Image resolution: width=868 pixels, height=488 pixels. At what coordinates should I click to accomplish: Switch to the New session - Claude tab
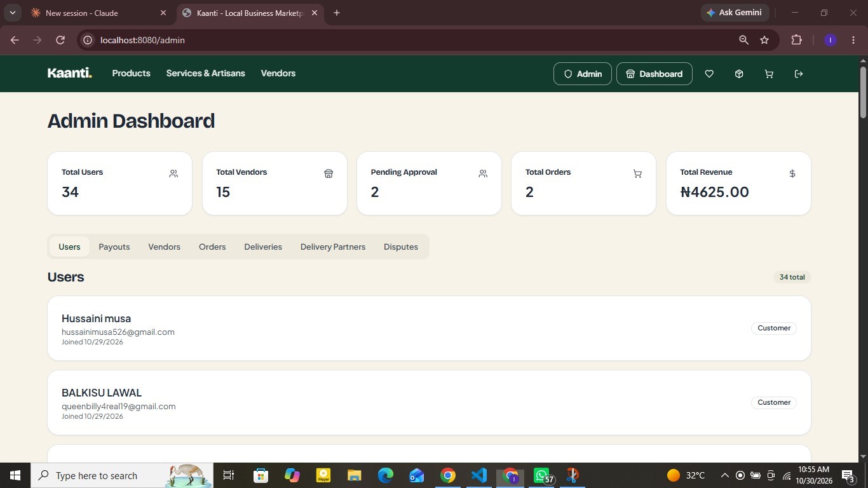click(98, 13)
